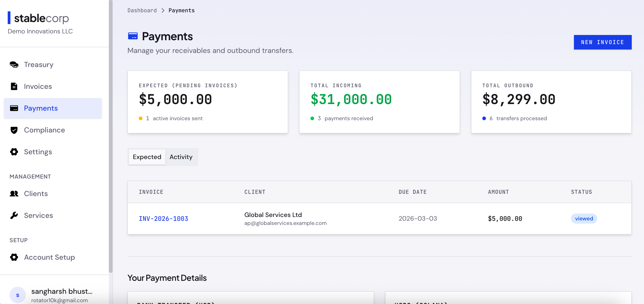Click the Services wrench icon
644x304 pixels.
tap(14, 215)
